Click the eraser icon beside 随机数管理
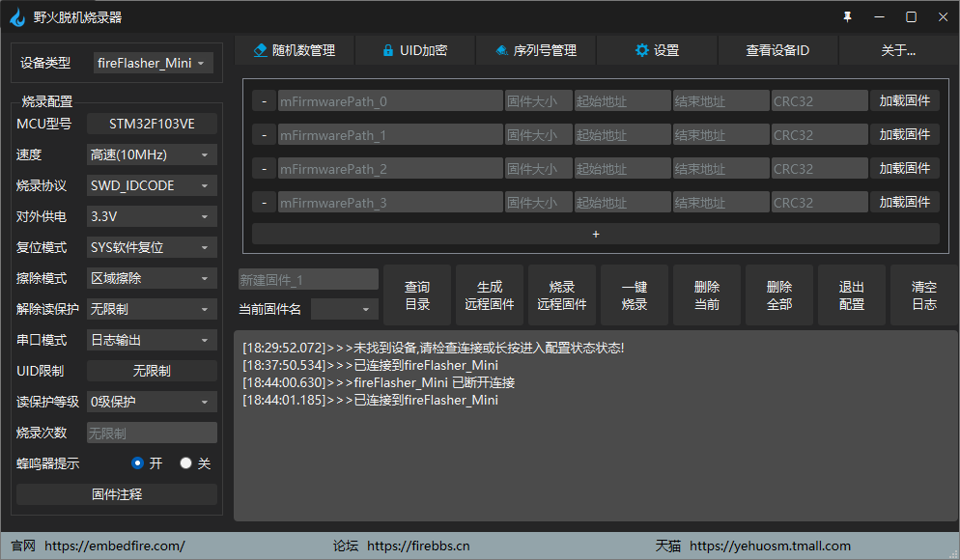This screenshot has width=960, height=560. [x=260, y=50]
